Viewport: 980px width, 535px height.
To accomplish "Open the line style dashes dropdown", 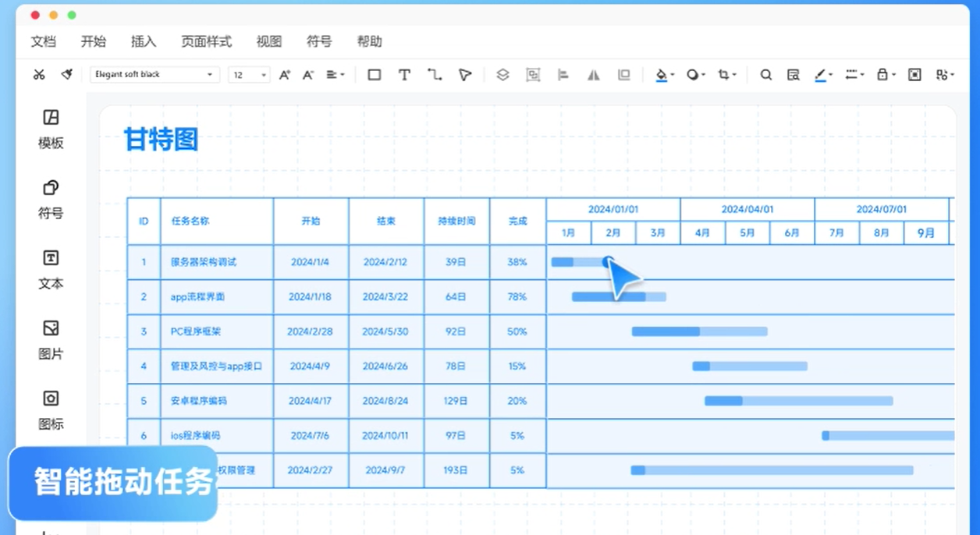I will pos(854,75).
